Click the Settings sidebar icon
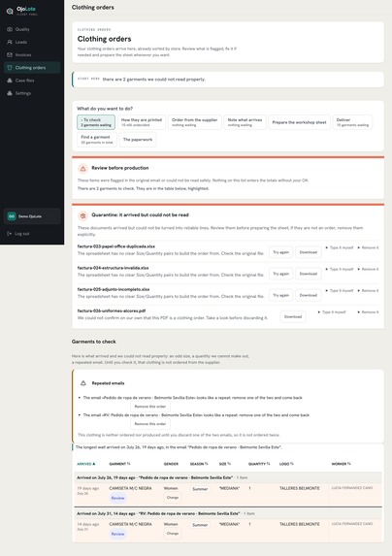 tap(10, 93)
